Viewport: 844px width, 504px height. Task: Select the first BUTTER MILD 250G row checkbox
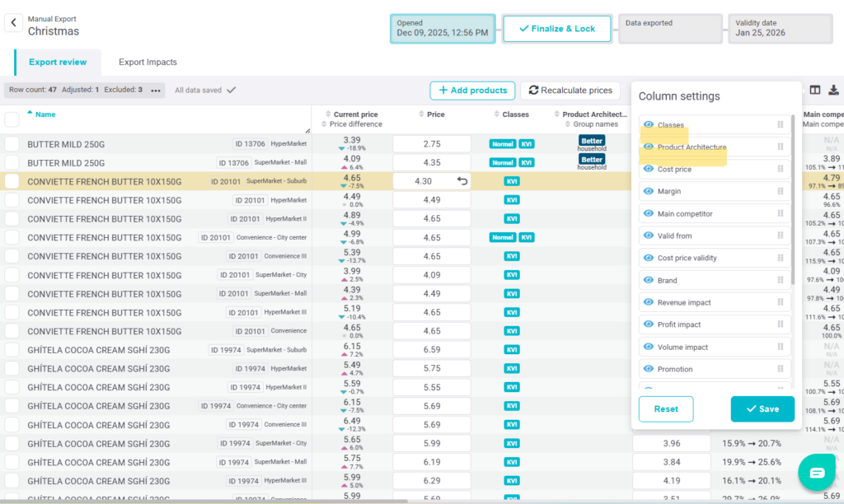[12, 144]
